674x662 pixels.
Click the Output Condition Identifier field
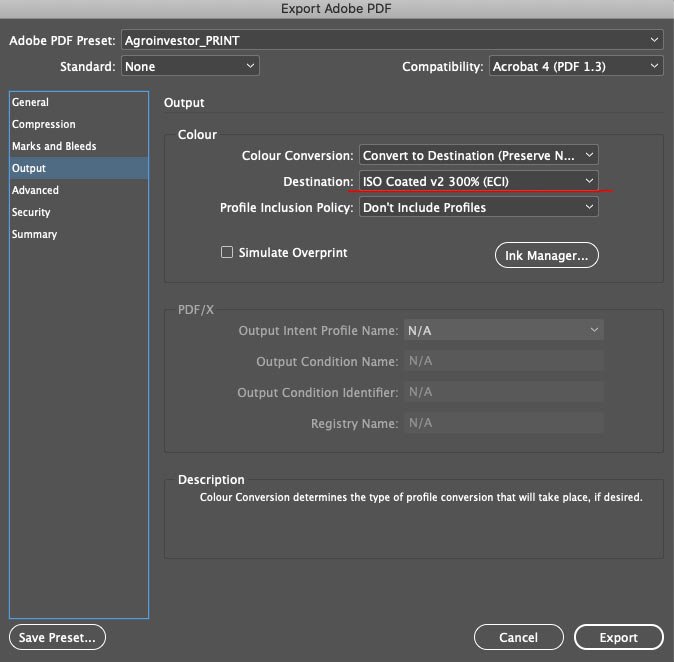pyautogui.click(x=504, y=392)
